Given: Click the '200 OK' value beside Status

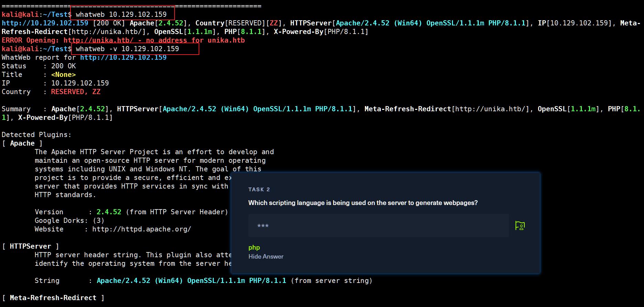Looking at the screenshot, I should pos(64,66).
